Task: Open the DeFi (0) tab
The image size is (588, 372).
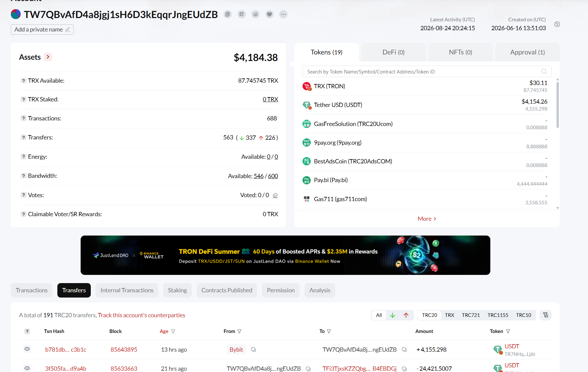Action: (393, 52)
